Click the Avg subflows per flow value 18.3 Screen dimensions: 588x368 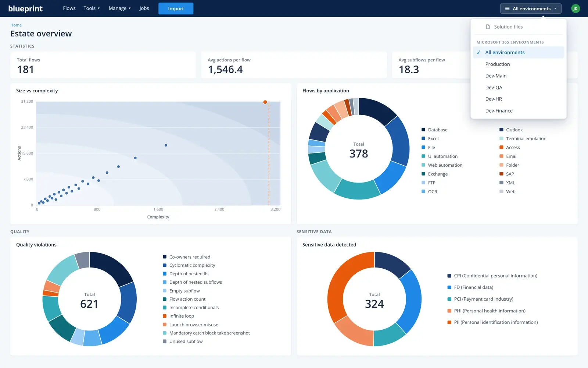409,70
